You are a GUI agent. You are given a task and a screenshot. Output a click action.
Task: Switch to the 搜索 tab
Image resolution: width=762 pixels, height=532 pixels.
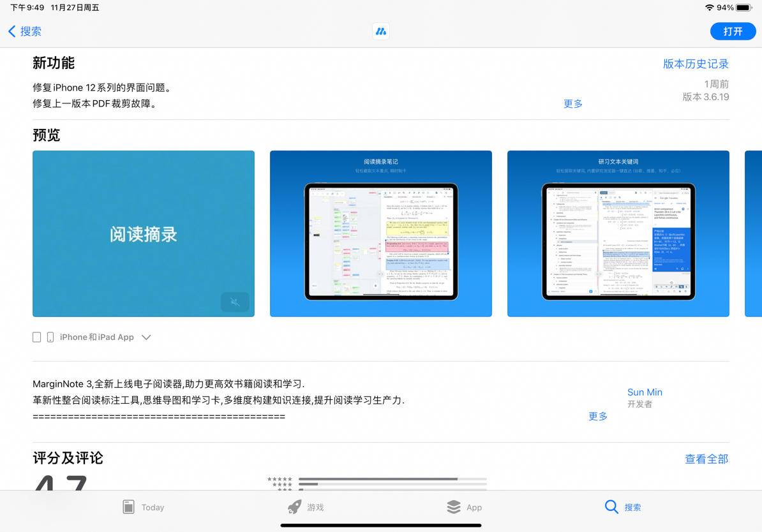coord(623,507)
